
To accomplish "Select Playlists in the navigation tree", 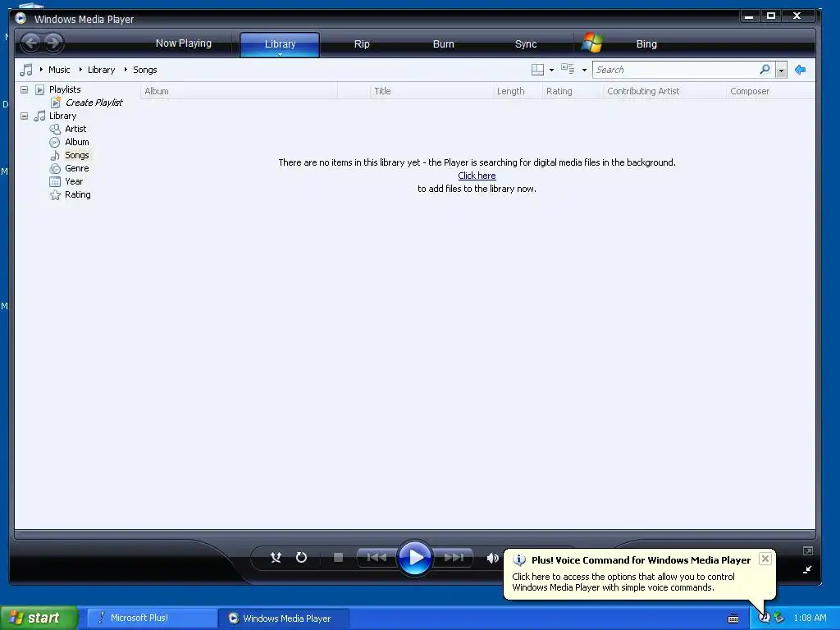I will point(65,89).
